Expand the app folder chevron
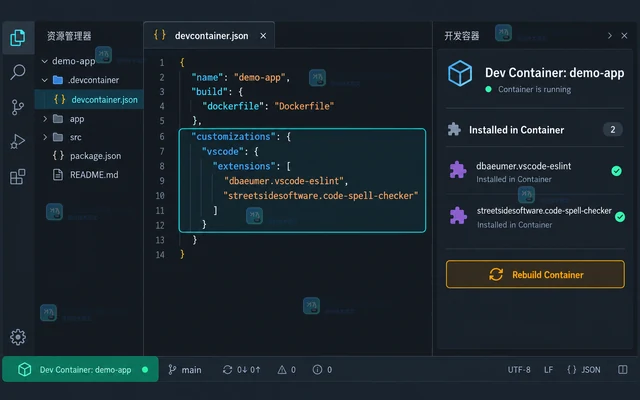Viewport: 640px width, 400px height. [45, 119]
